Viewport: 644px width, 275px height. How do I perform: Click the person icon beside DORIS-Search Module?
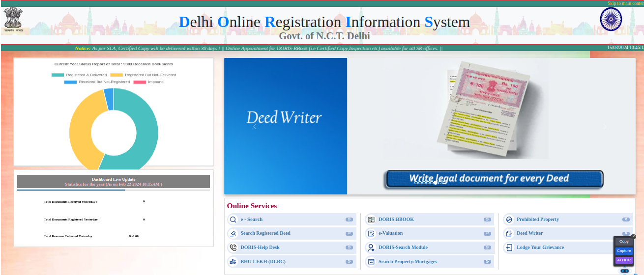point(371,247)
